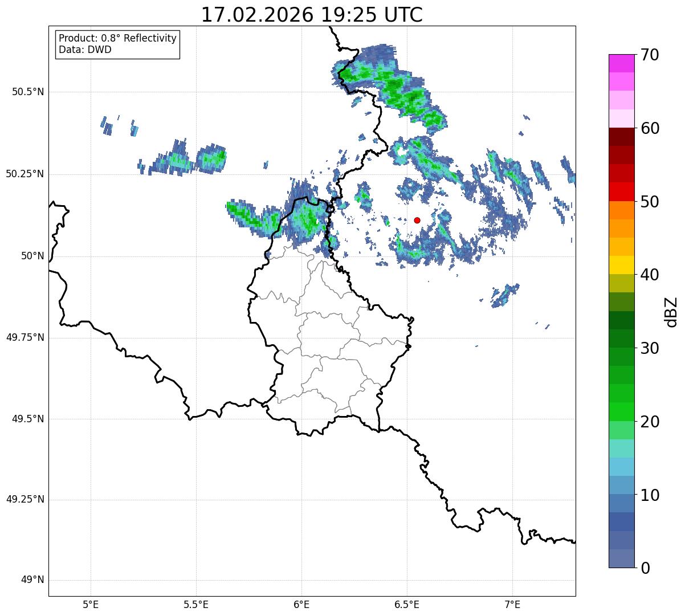Image resolution: width=685 pixels, height=616 pixels.
Task: Click the colorbar 40 tick label
Action: (x=649, y=275)
